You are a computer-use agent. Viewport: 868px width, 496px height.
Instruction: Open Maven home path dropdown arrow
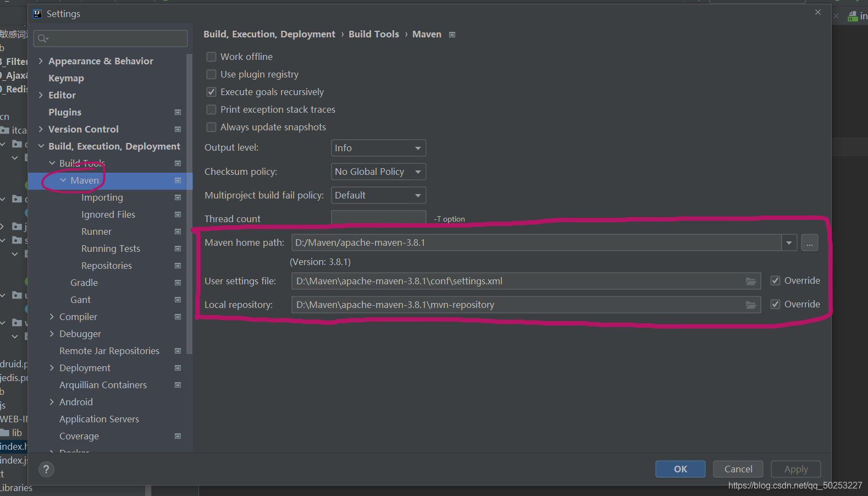click(x=789, y=243)
